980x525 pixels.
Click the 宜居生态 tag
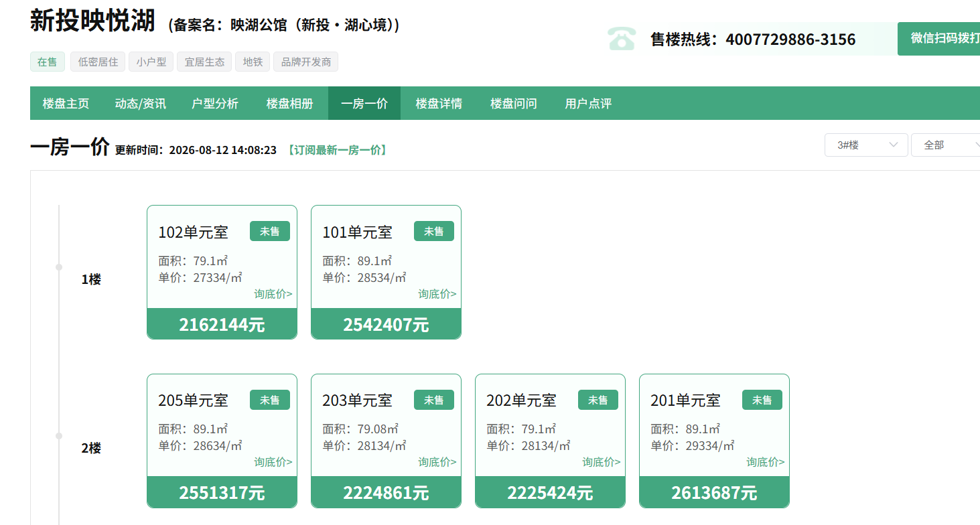(x=205, y=62)
